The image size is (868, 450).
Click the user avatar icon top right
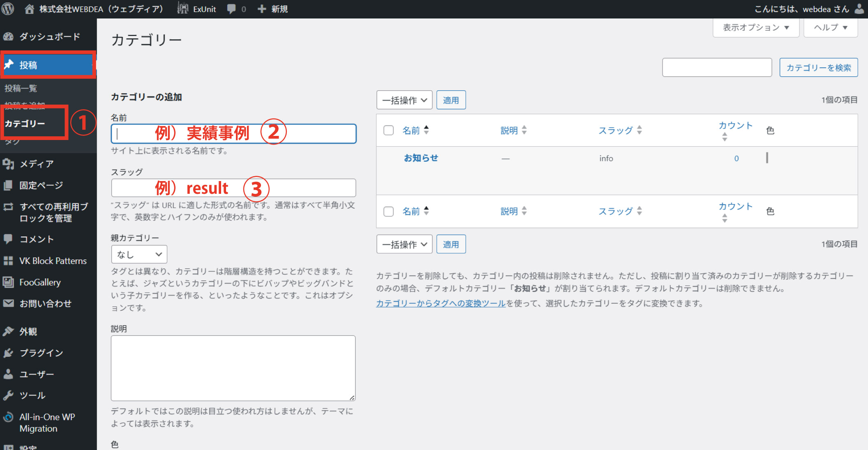(859, 9)
